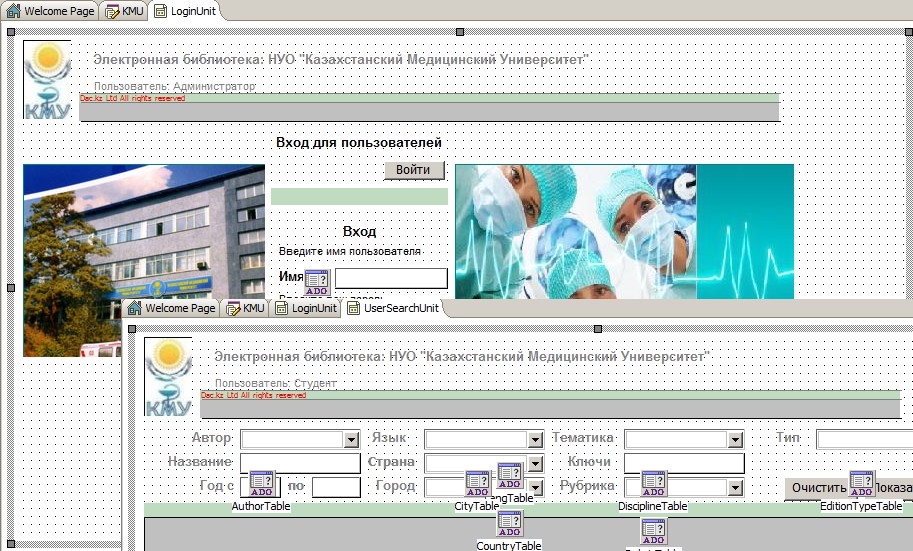The image size is (913, 551).
Task: Open Welcome Page tab in lower window
Action: point(172,308)
